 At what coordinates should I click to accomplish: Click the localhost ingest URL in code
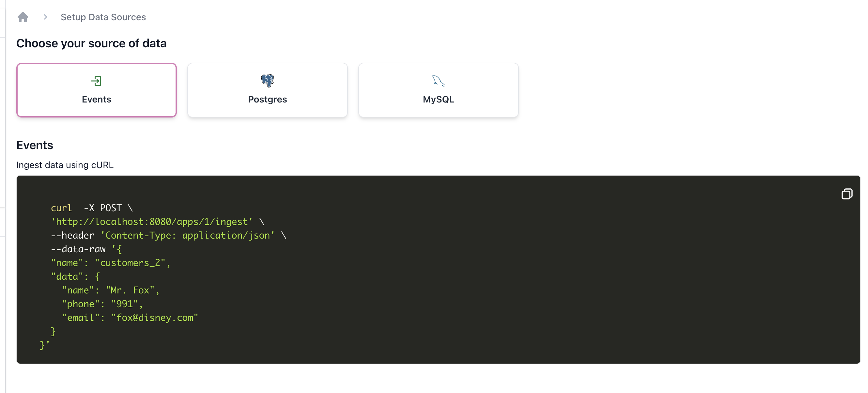pos(152,221)
